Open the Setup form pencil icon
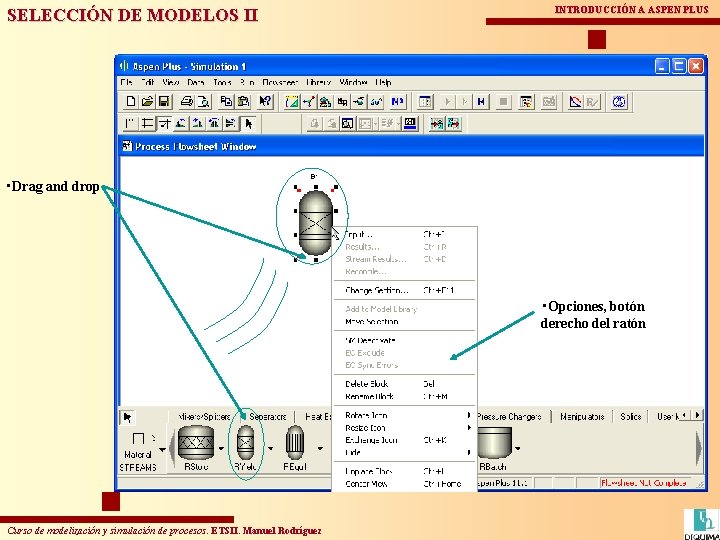The image size is (720, 540). [x=292, y=101]
